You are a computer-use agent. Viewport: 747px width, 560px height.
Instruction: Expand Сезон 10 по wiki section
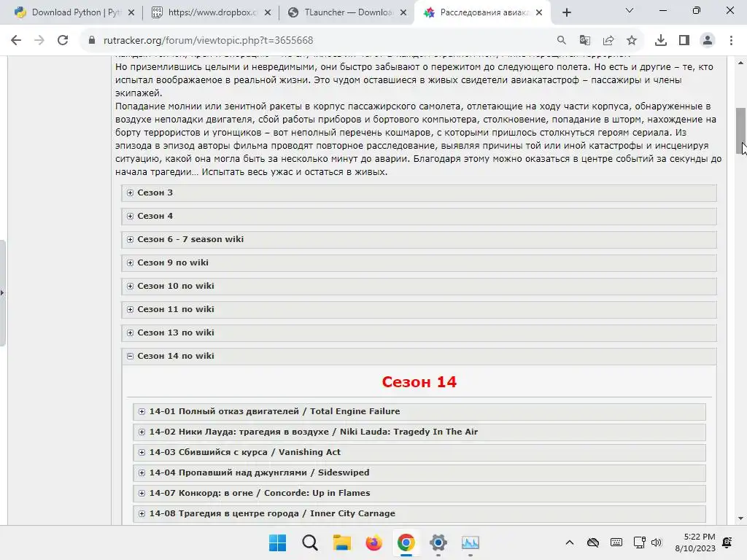[x=419, y=286]
